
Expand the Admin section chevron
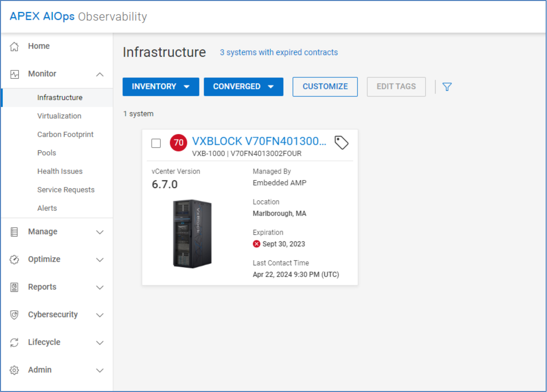(100, 370)
